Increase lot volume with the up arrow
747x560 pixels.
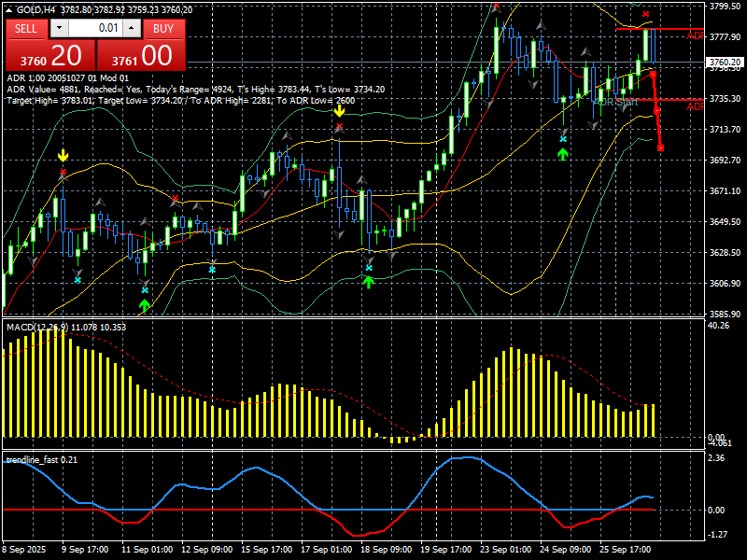pyautogui.click(x=132, y=29)
